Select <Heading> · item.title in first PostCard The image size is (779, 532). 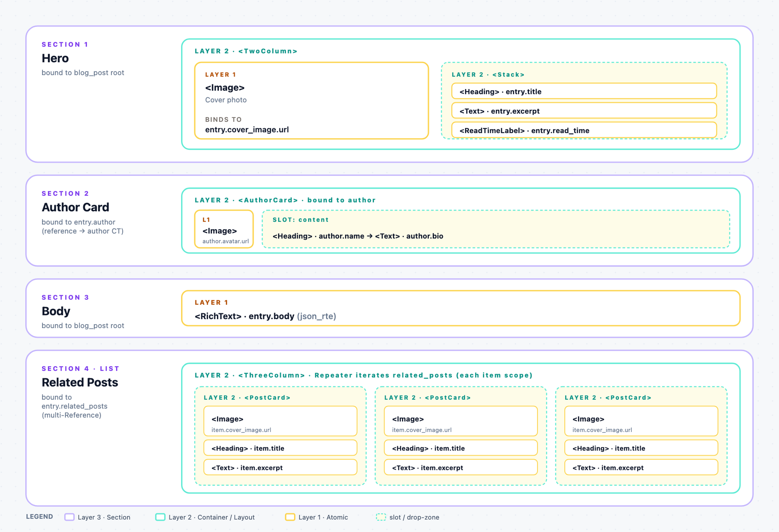click(280, 448)
